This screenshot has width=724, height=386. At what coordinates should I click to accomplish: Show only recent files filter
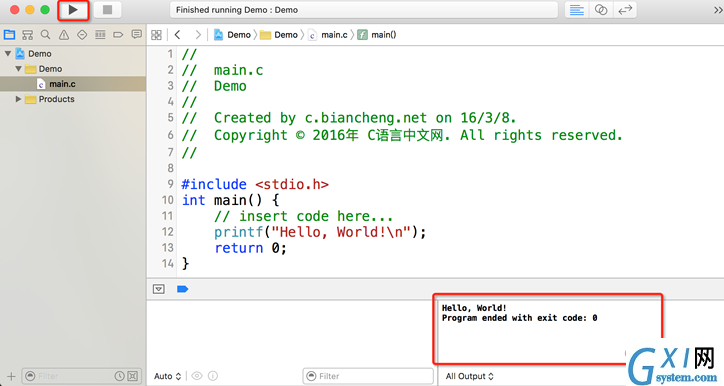click(x=119, y=376)
